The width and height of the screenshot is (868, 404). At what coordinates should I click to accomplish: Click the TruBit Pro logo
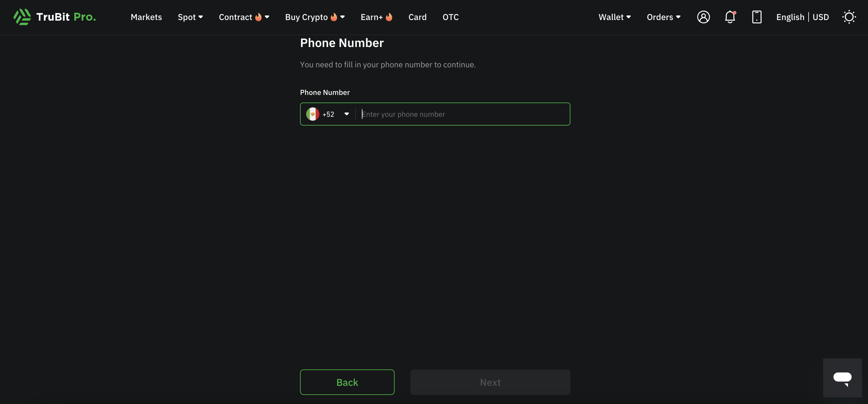(55, 17)
